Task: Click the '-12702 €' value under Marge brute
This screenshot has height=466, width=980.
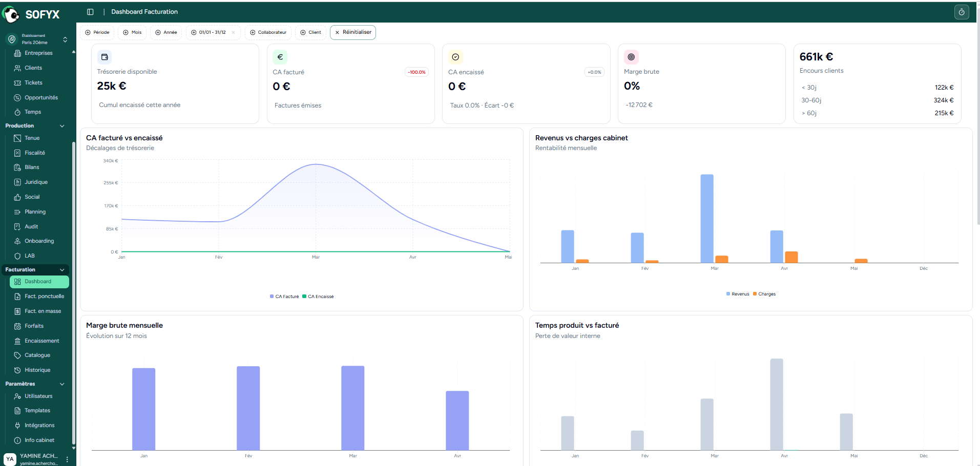Action: click(x=639, y=105)
